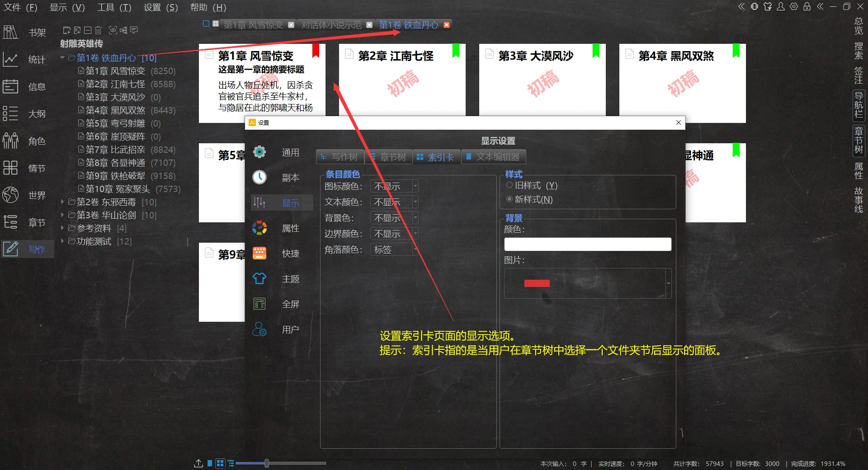Open the 故事线 right side panel button
The width and height of the screenshot is (868, 470).
coord(859,200)
